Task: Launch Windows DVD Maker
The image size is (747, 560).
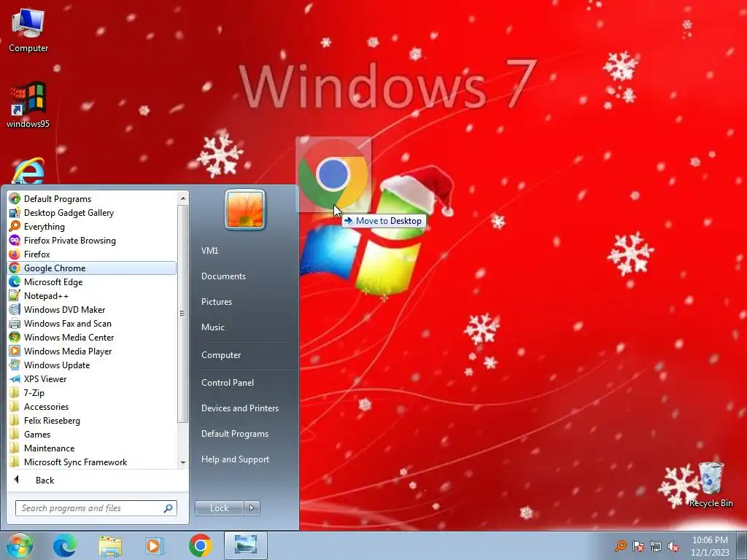Action: (92, 309)
